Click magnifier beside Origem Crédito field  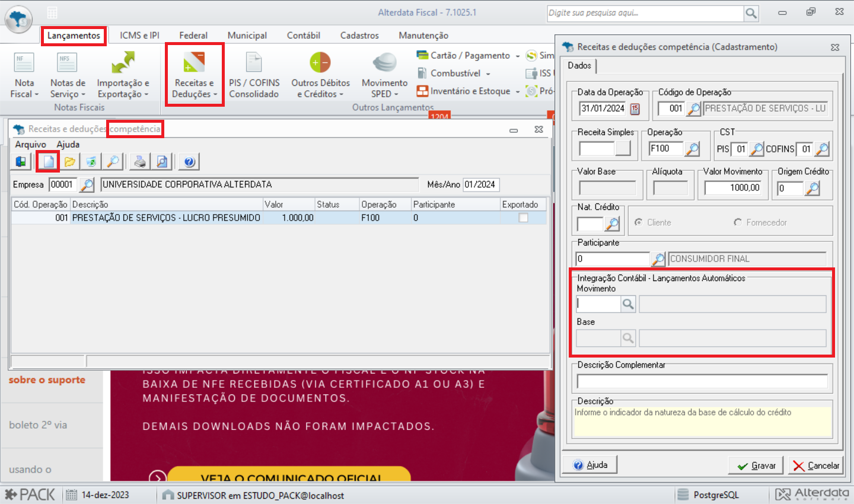pos(812,189)
